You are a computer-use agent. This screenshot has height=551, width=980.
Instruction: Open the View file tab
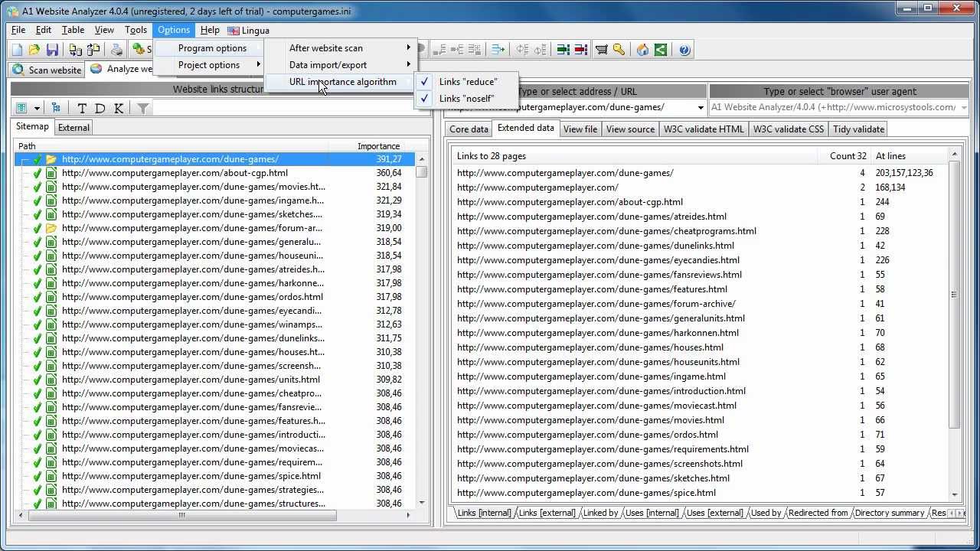click(580, 129)
